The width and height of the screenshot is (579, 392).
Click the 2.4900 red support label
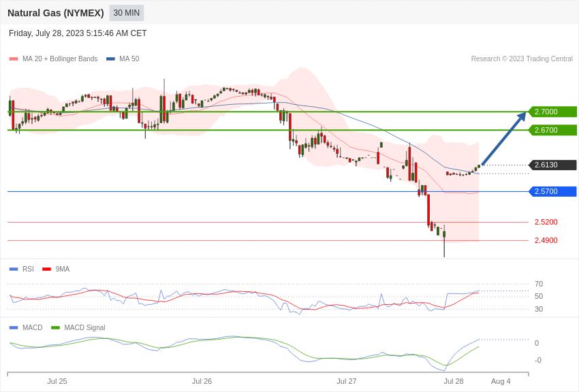click(546, 240)
